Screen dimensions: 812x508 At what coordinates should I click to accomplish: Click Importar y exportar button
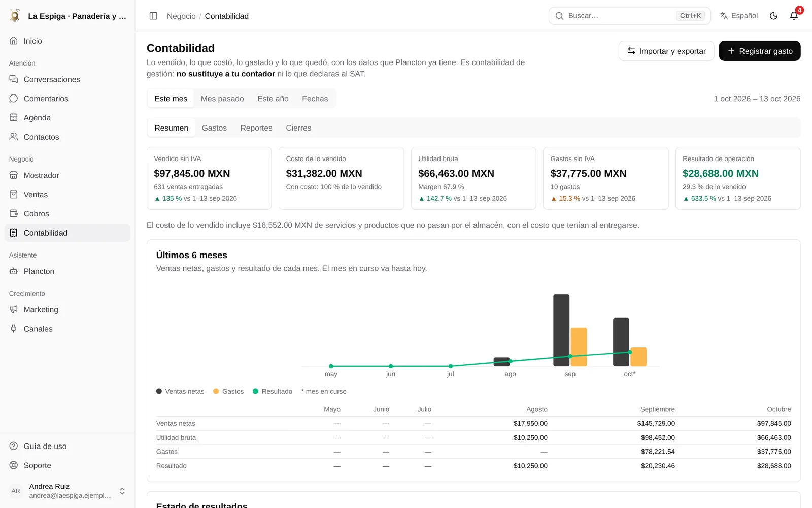point(666,51)
